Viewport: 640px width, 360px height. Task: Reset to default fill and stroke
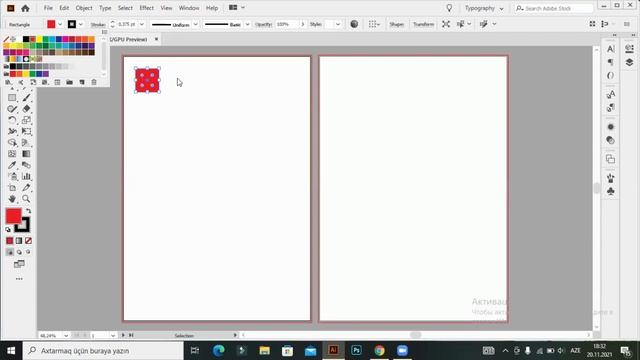point(8,229)
